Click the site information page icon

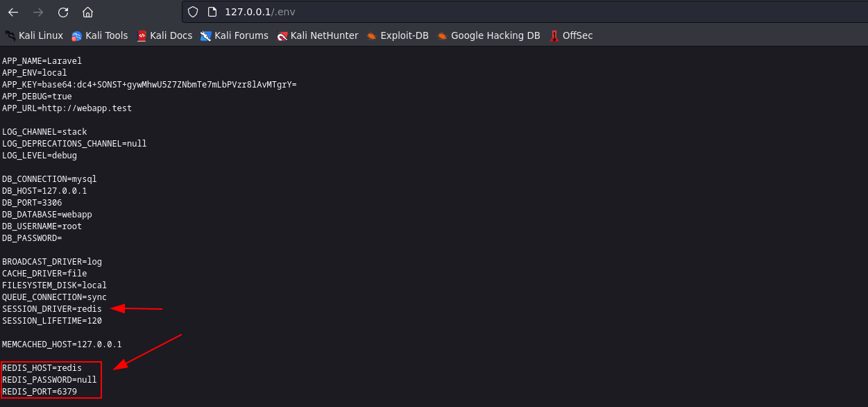[x=212, y=12]
